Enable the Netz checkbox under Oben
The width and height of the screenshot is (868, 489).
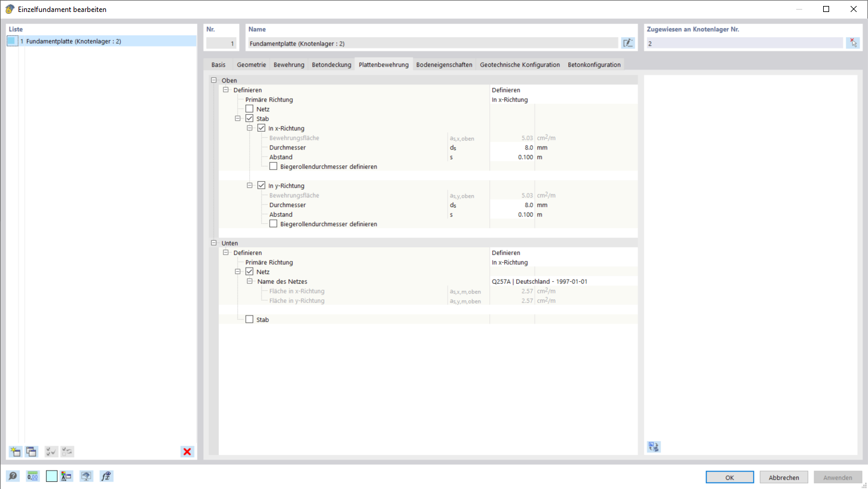pos(249,109)
